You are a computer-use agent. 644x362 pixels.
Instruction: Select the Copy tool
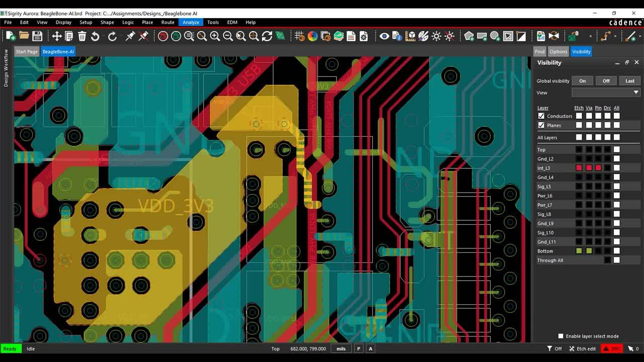click(x=69, y=36)
